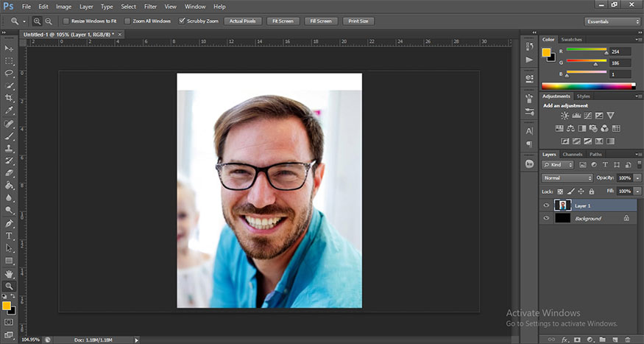The width and height of the screenshot is (644, 344).
Task: Open the History panel icon
Action: coord(529,47)
